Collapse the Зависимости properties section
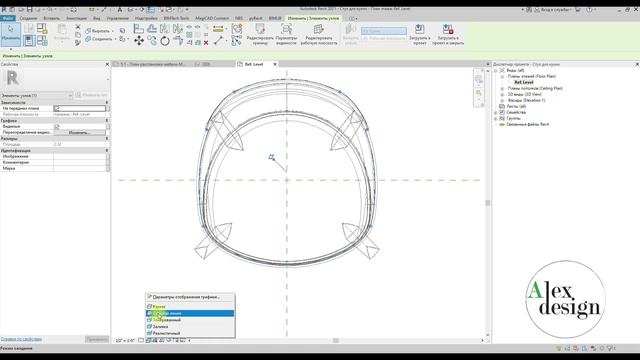640x360 pixels. (107, 102)
